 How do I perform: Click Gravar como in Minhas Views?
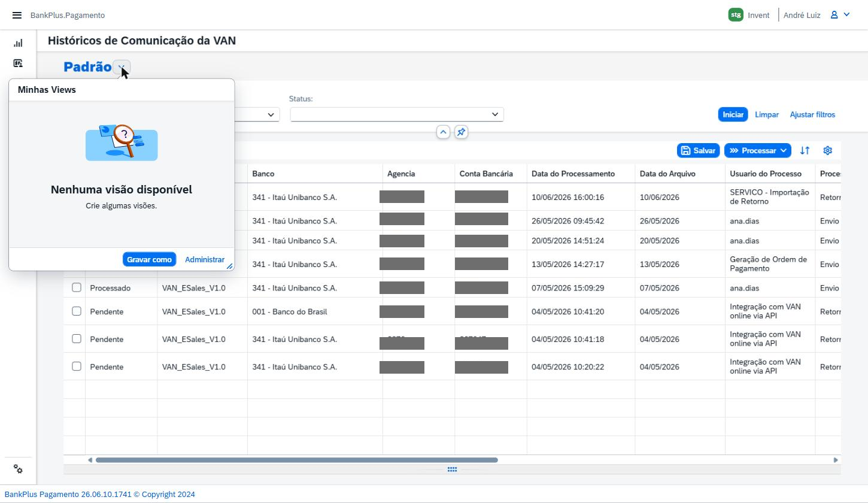pos(149,259)
